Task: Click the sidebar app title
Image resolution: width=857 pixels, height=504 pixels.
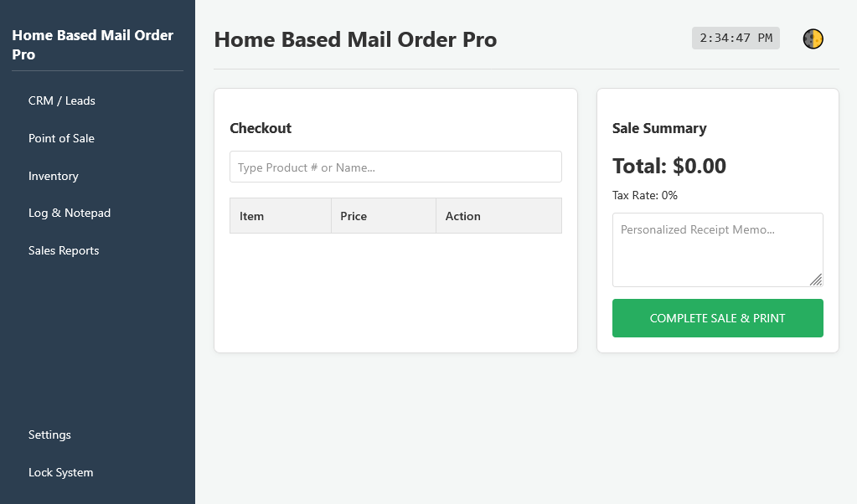Action: 92,45
